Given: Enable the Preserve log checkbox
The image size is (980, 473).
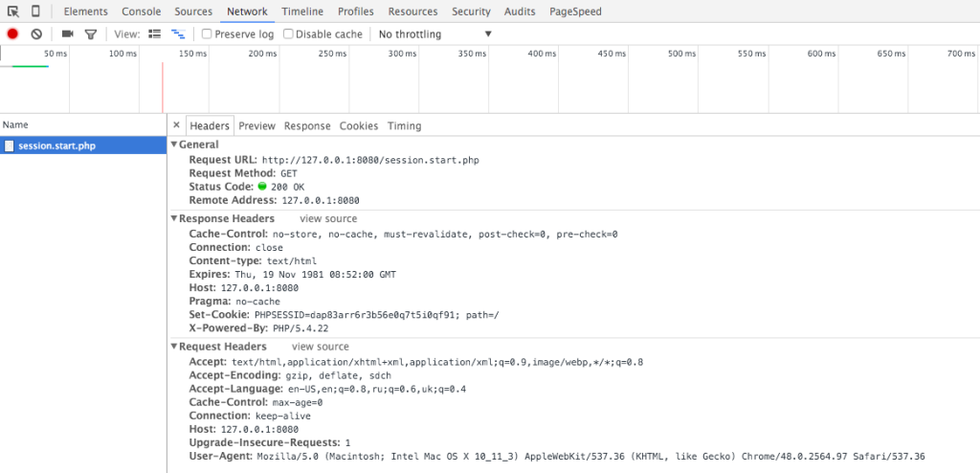Looking at the screenshot, I should [x=207, y=34].
